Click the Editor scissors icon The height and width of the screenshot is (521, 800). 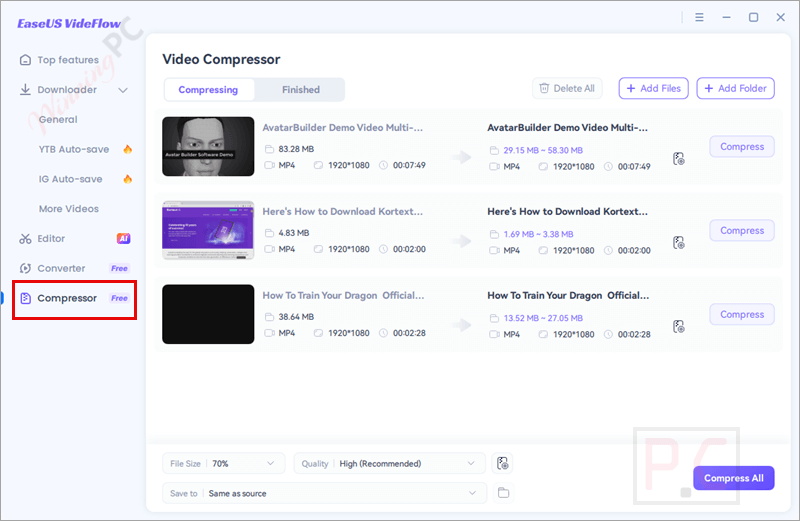pyautogui.click(x=25, y=239)
